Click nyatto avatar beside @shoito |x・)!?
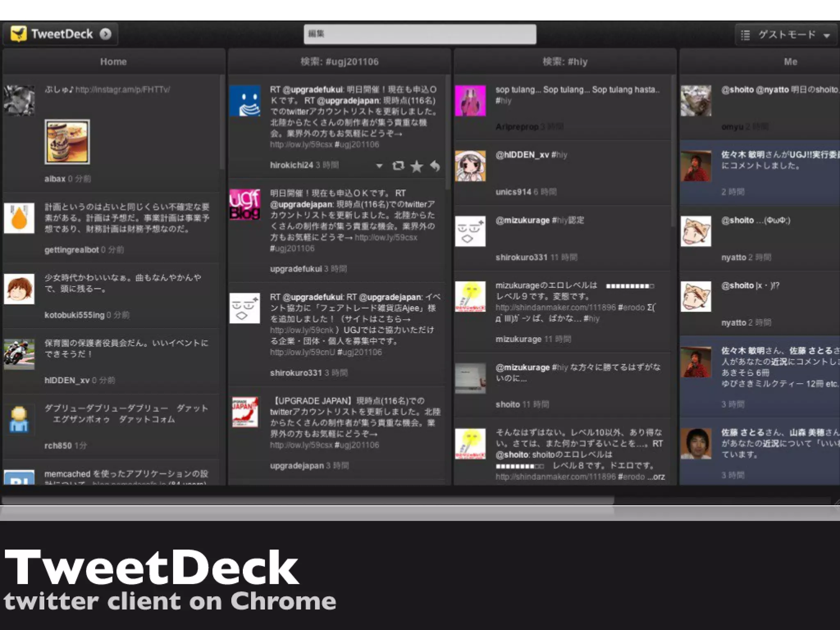 pyautogui.click(x=696, y=297)
